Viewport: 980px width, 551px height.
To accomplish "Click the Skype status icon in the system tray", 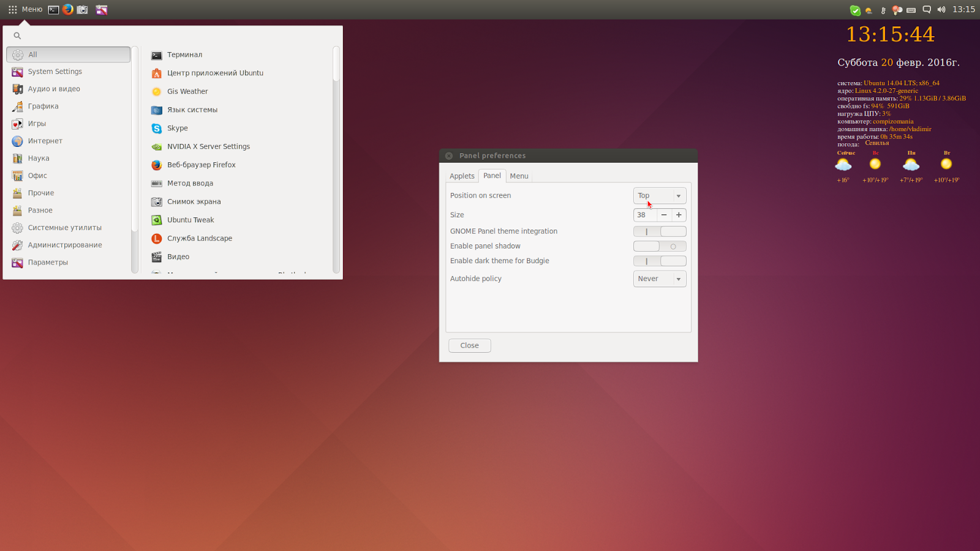I will coord(855,10).
